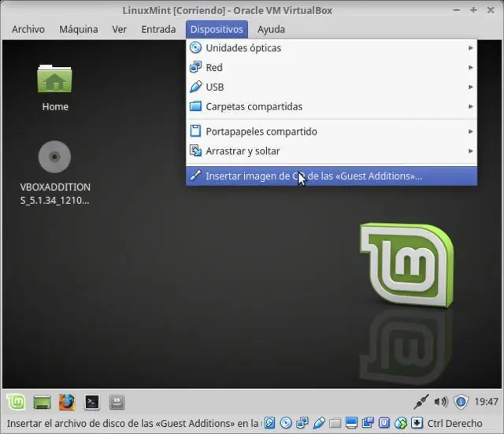Open the Ayuda menu
Viewport: 504px width, 434px height.
pyautogui.click(x=271, y=29)
